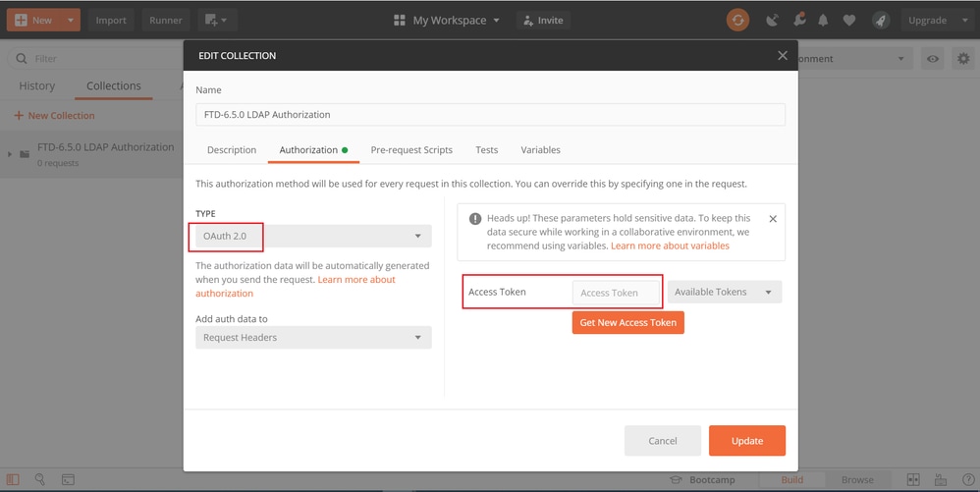Click the workspace grid icon
The image size is (980, 492).
[x=400, y=20]
